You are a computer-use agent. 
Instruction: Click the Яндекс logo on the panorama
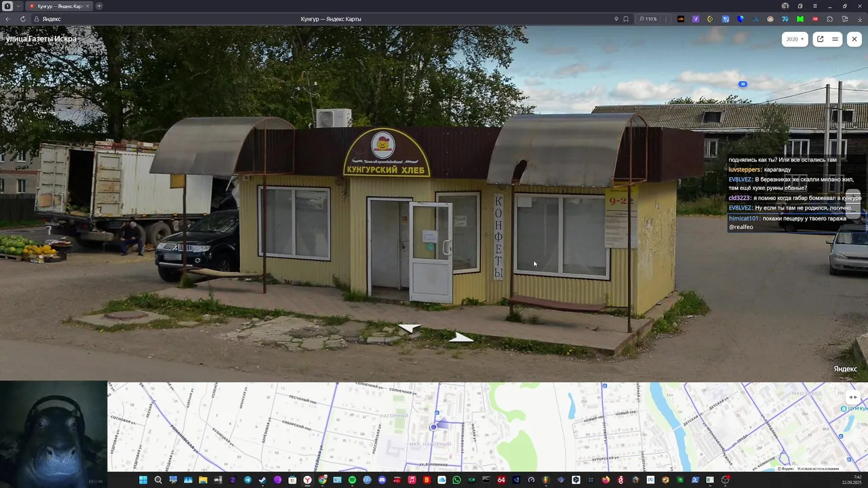(x=845, y=369)
